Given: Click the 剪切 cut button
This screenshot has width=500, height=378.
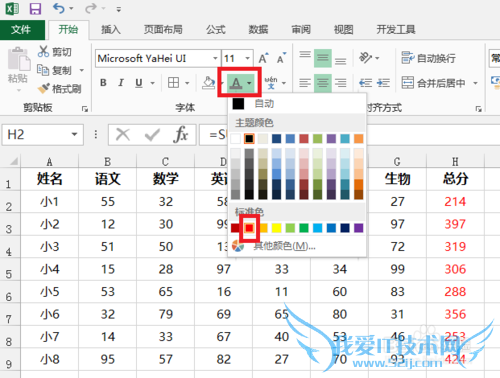Looking at the screenshot, I should 55,52.
